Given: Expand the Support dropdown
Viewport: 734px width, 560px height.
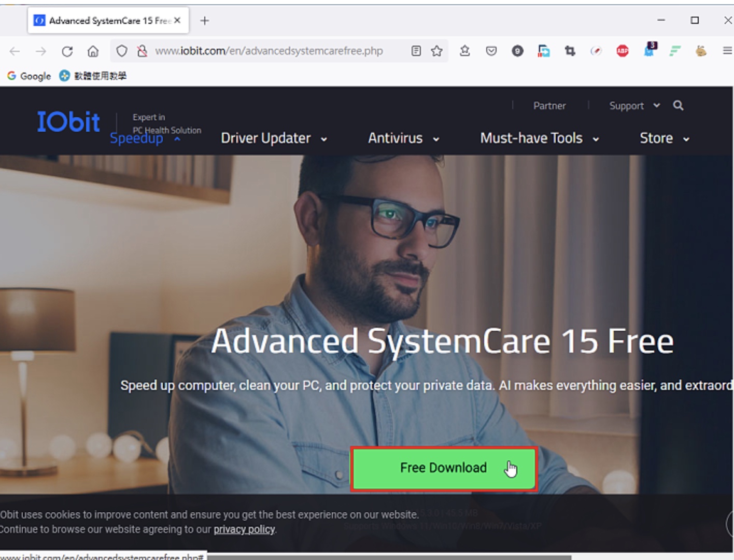Looking at the screenshot, I should tap(634, 106).
